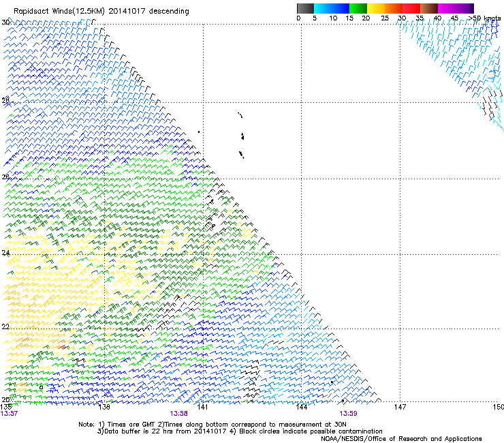Viewport: 504px width, 443px height.
Task: Click the latitude label '22'
Action: coord(5,326)
